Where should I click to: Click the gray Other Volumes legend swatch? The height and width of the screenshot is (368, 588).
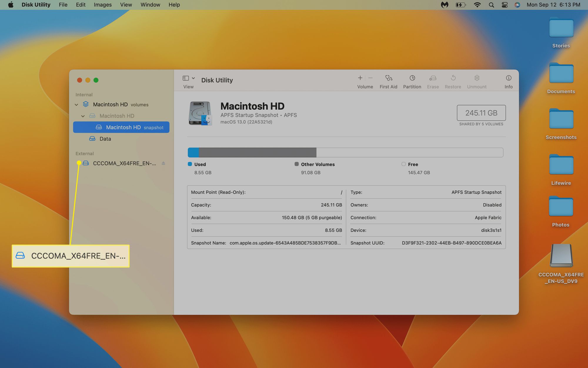[297, 164]
